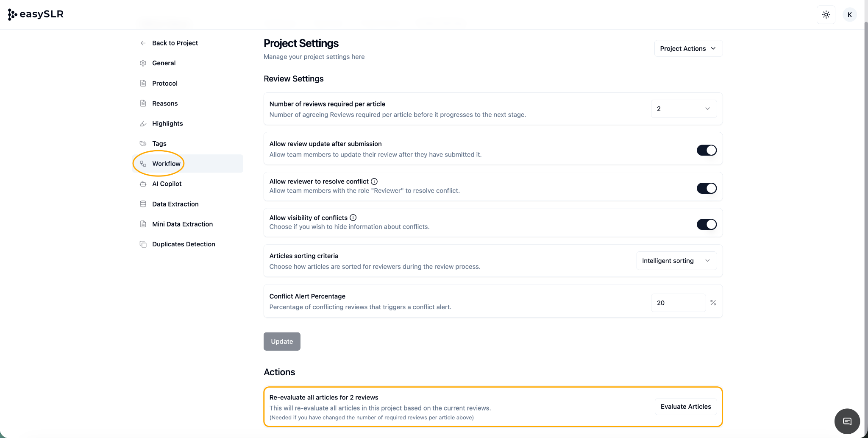Screen dimensions: 868x438
Task: Click the easySLR logo icon
Action: coord(12,14)
